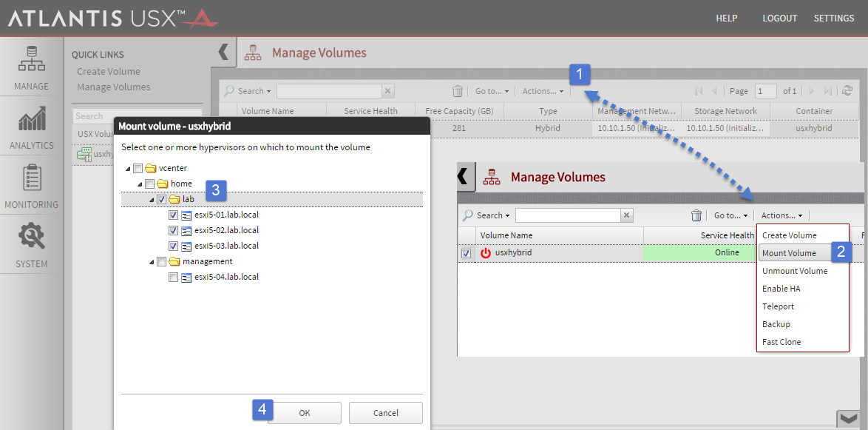Uncheck the lab folder checkbox
The image size is (868, 430).
162,199
